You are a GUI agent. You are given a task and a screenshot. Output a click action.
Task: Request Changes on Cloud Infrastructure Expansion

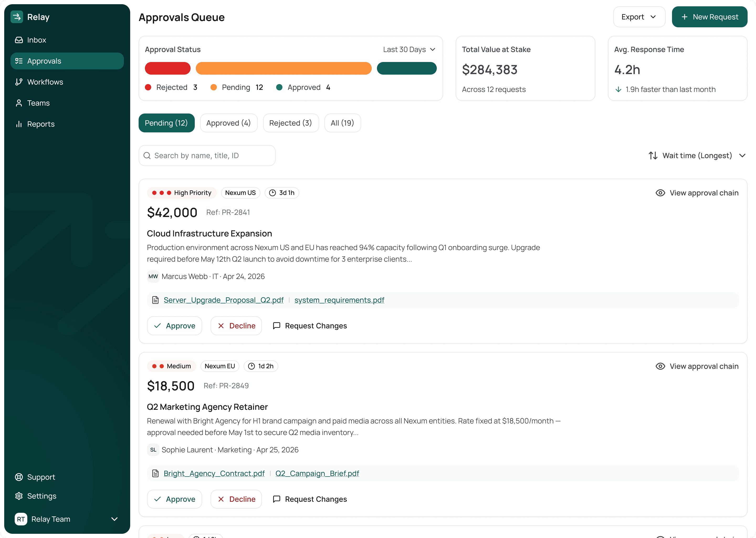(x=310, y=326)
